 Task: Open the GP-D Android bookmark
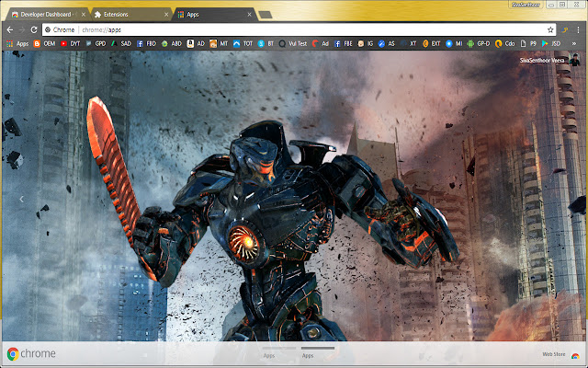click(479, 43)
